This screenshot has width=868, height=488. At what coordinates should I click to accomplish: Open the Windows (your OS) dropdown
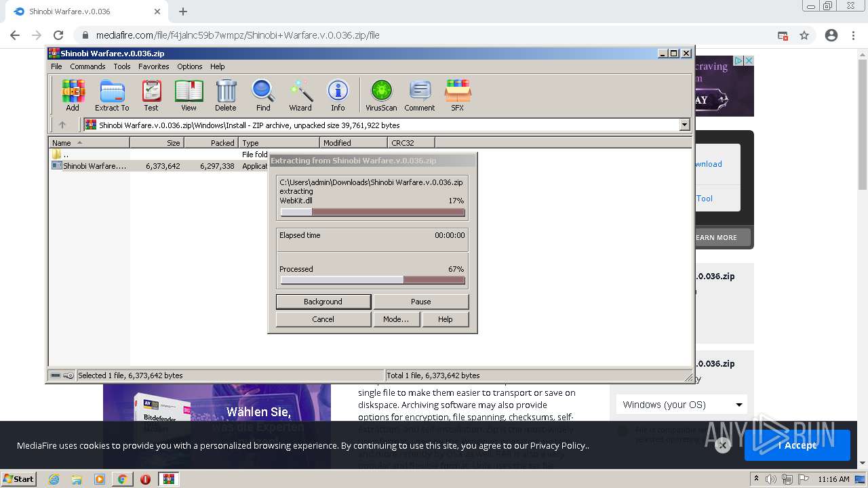(682, 405)
